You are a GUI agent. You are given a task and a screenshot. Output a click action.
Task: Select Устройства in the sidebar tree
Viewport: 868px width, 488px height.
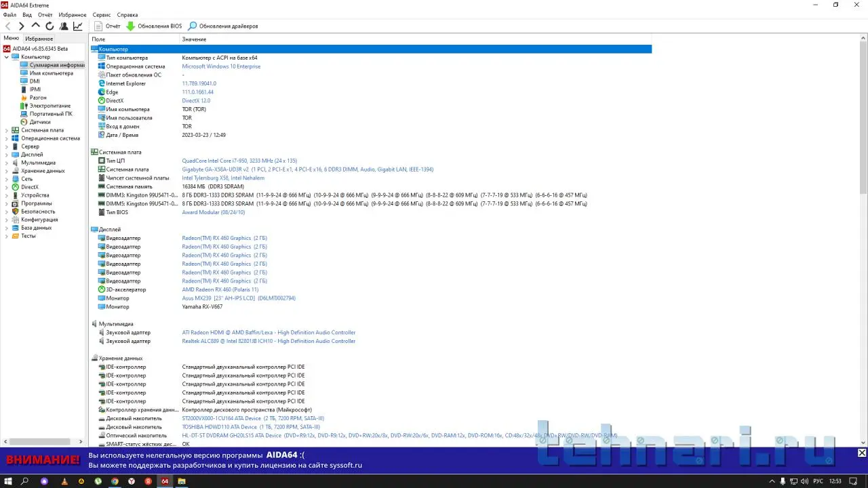click(35, 195)
